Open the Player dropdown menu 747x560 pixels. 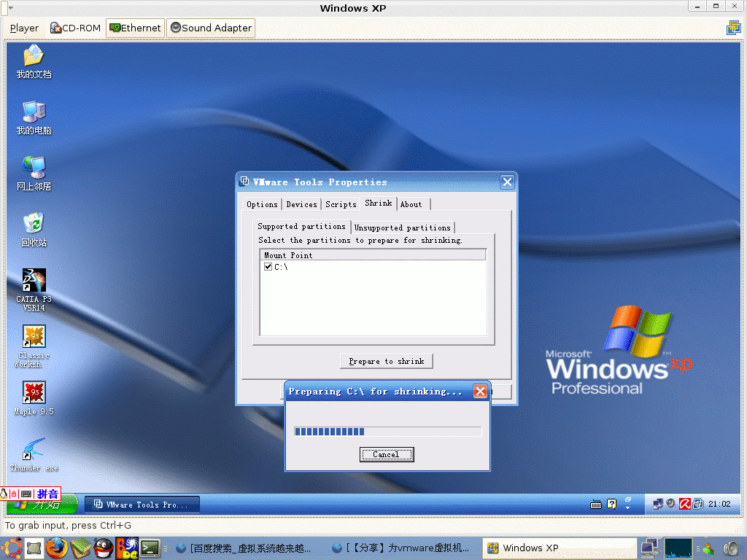click(24, 28)
